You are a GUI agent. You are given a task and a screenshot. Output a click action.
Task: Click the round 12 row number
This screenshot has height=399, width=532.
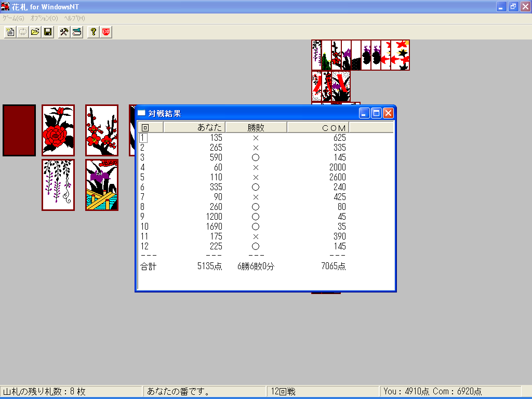tap(144, 246)
